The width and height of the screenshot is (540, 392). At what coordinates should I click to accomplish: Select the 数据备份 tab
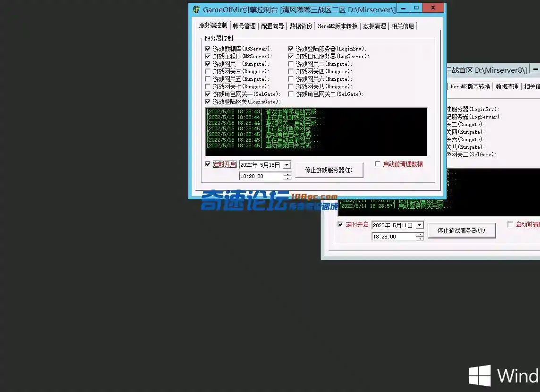click(x=301, y=26)
